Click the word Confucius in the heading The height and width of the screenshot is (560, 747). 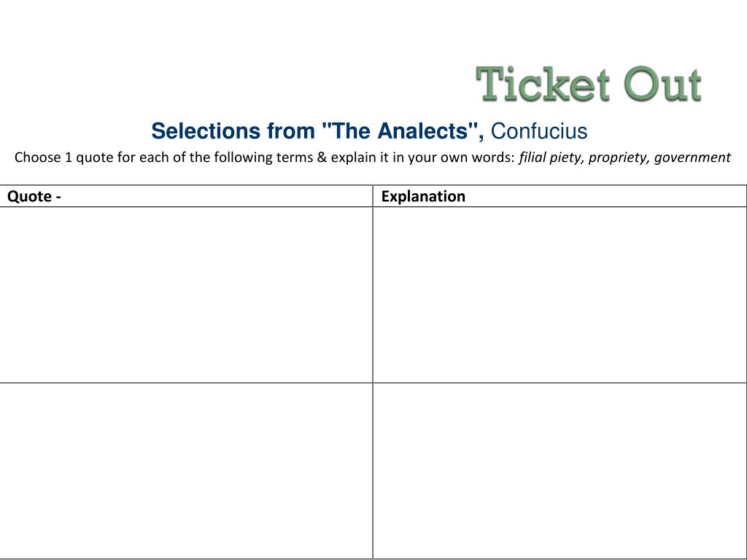(539, 131)
